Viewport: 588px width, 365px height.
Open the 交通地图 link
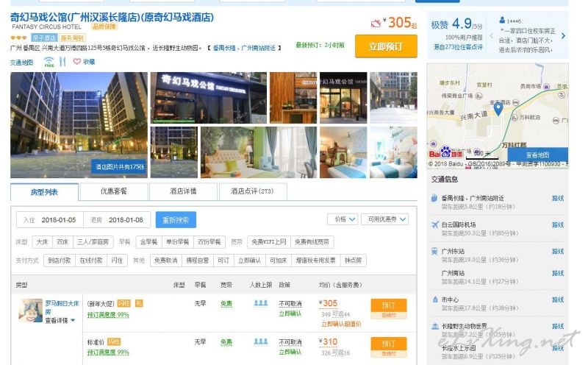point(21,63)
